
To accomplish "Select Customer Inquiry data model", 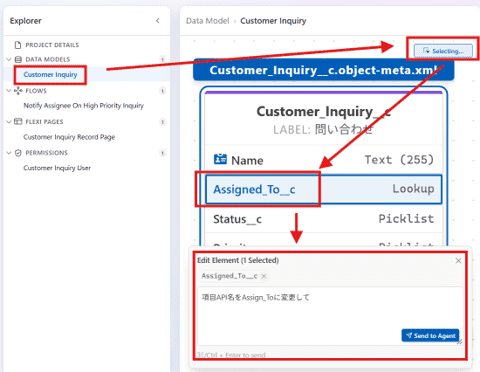I will point(50,74).
